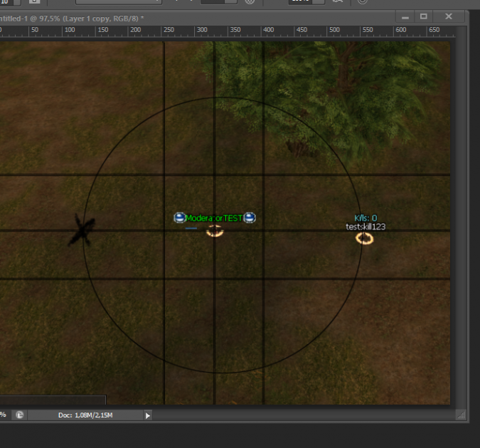Click the blue badge right of ModeratorTEST
Image resolution: width=480 pixels, height=448 pixels.
[x=250, y=218]
